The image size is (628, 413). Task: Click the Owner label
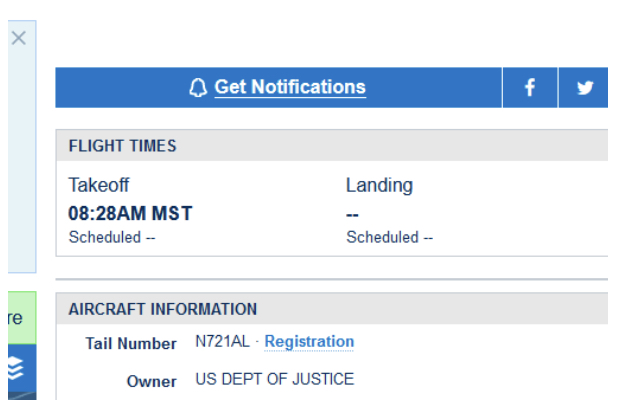tap(151, 381)
